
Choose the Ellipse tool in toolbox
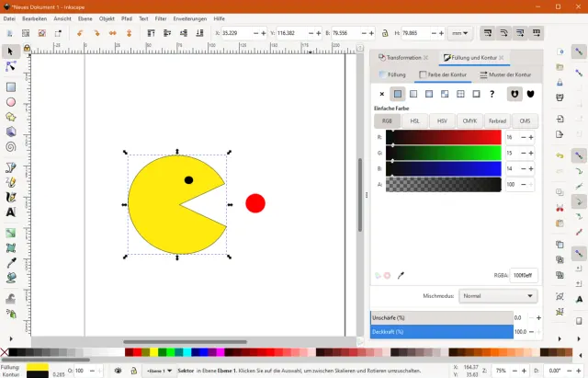11,102
